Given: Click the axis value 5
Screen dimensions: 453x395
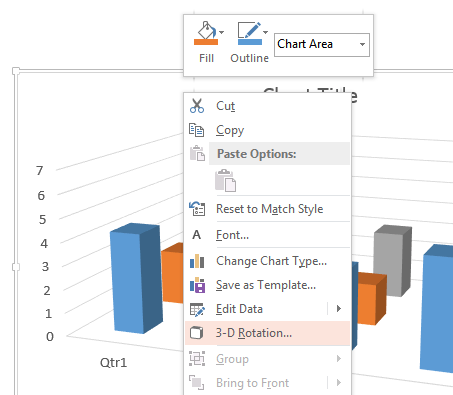Looking at the screenshot, I should 42,220.
